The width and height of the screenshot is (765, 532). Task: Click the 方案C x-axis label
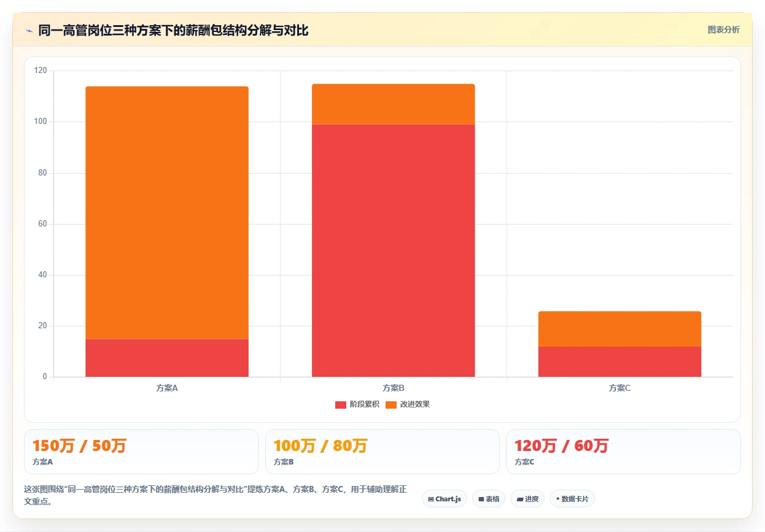pyautogui.click(x=619, y=388)
